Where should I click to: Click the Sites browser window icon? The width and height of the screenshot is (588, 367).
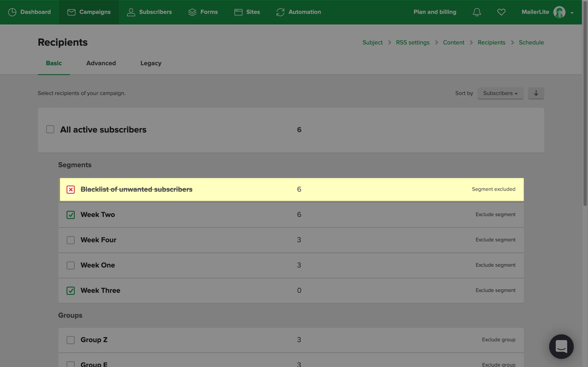(x=238, y=12)
